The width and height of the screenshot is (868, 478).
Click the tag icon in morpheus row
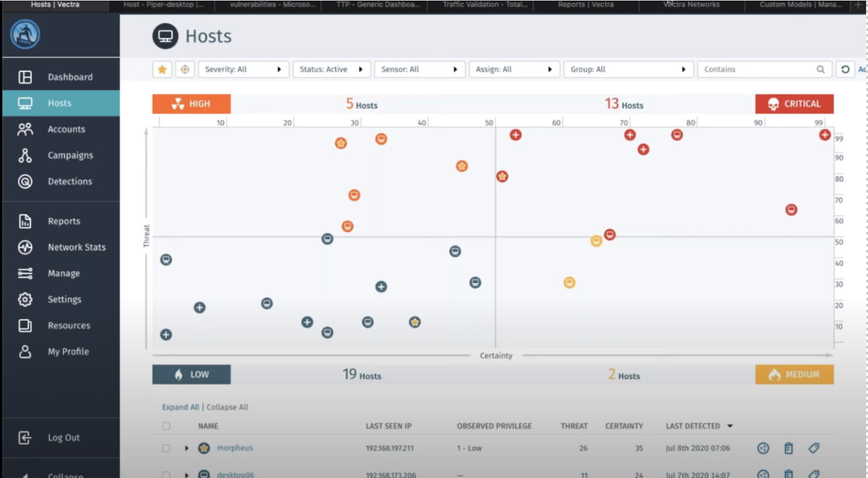pos(814,448)
